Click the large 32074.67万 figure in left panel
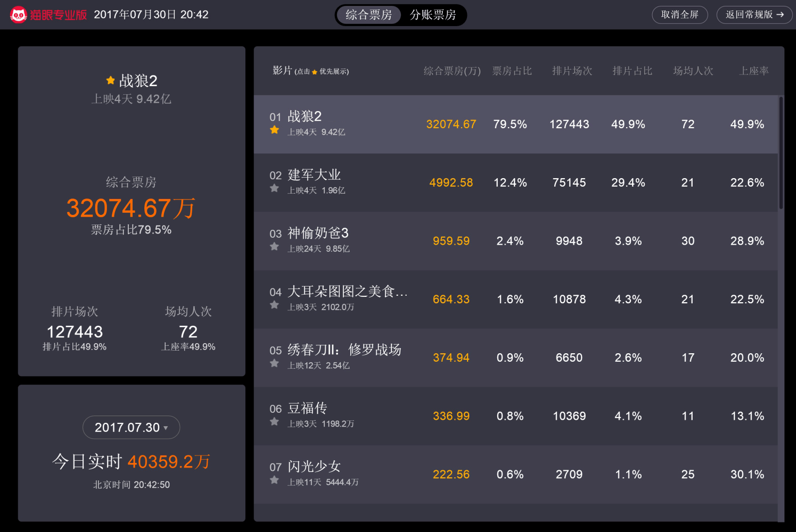 click(131, 208)
